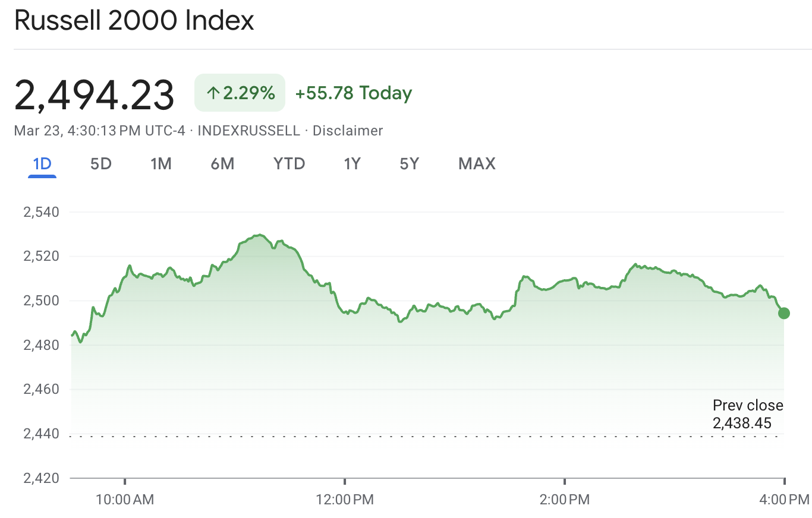Click the +55.78 Today change text
The image size is (812, 518).
[354, 93]
